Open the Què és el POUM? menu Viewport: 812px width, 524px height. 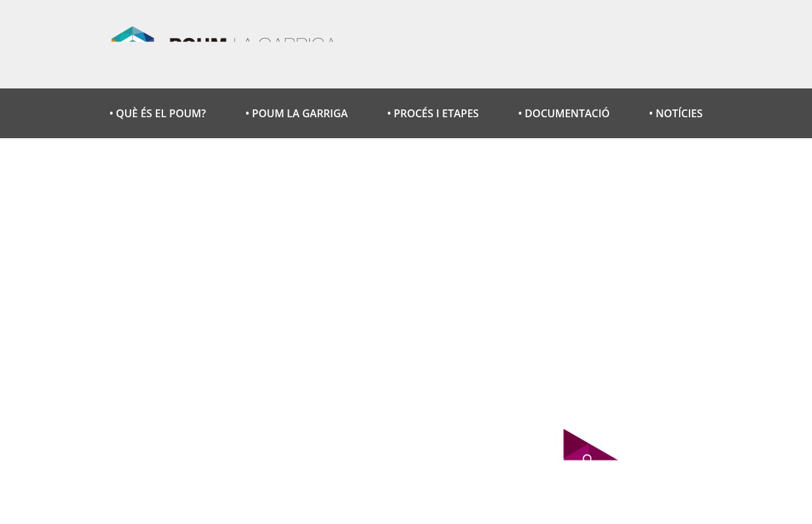point(160,113)
